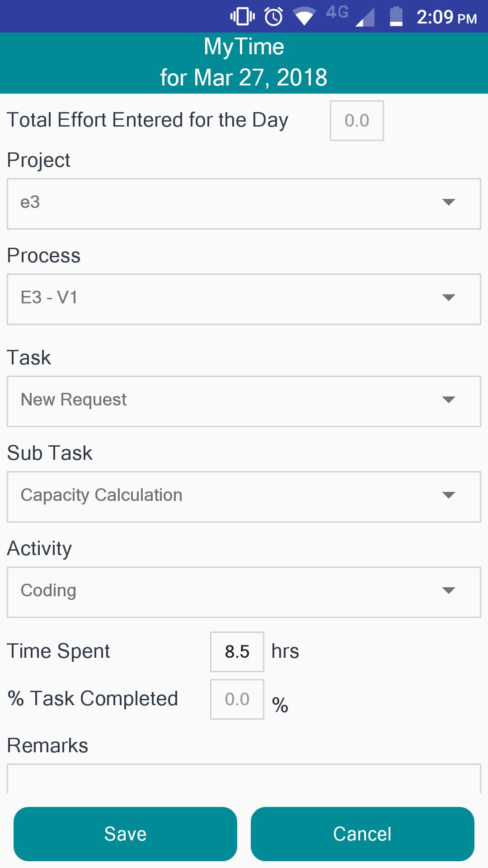Tap the Project dropdown arrow

448,202
